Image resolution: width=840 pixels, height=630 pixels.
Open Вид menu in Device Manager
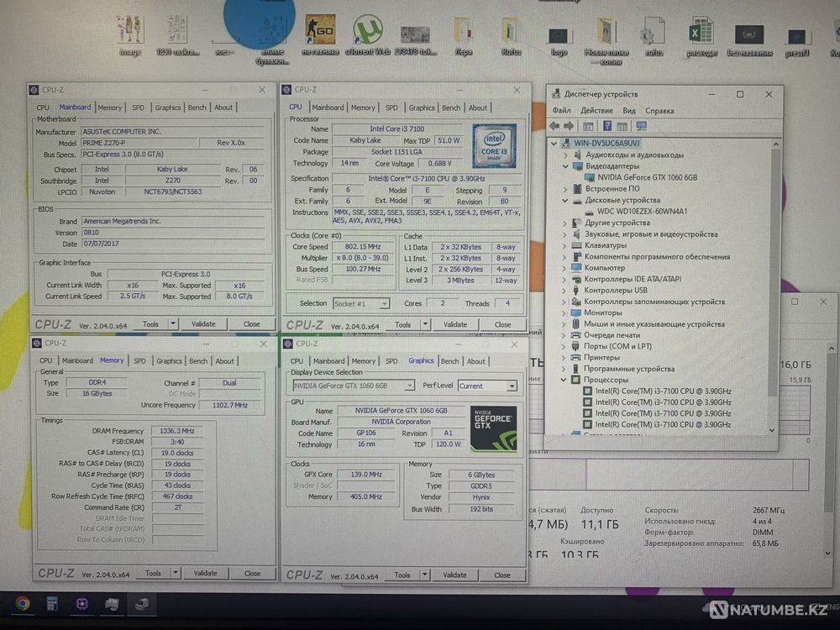pyautogui.click(x=629, y=110)
